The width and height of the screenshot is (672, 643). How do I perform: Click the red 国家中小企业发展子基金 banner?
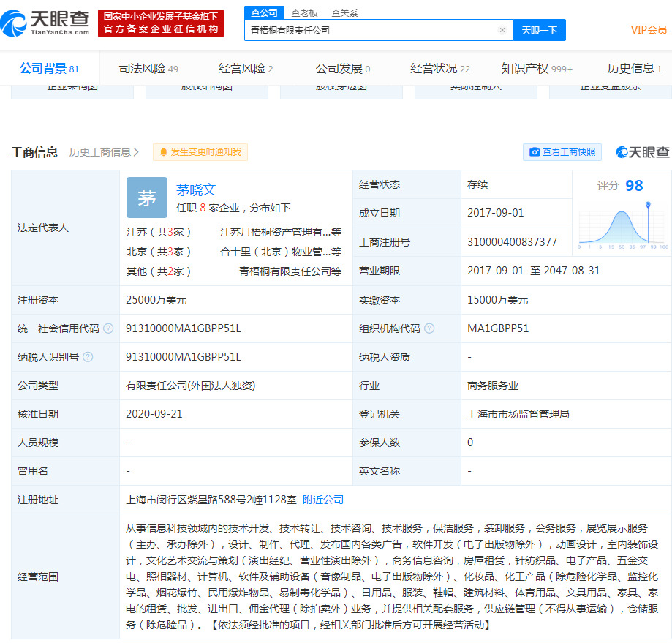161,23
